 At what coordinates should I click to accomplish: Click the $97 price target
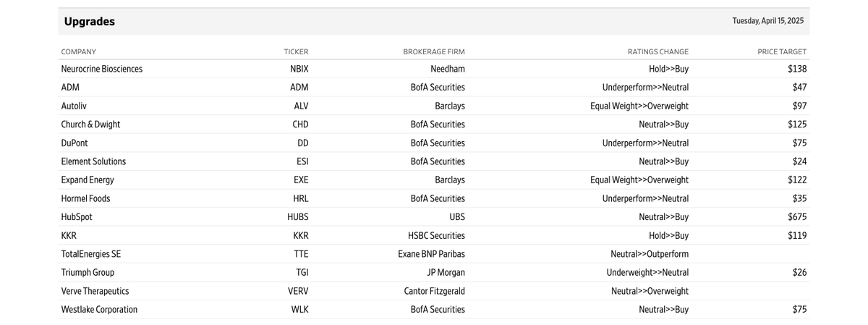799,106
